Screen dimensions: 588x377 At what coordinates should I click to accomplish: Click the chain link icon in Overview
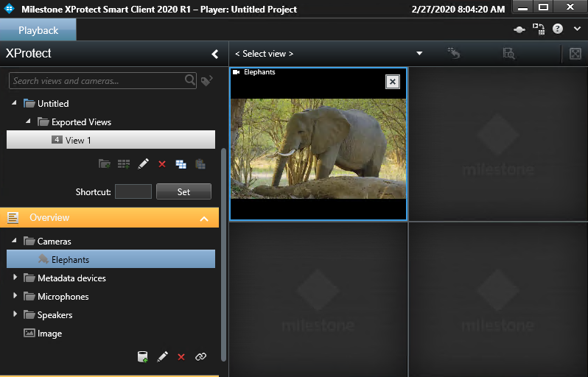tap(200, 356)
